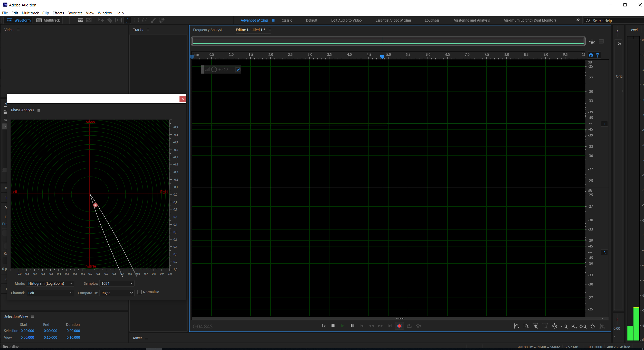Image resolution: width=644 pixels, height=350 pixels.
Task: Select the Time Selection tool
Action: click(127, 20)
